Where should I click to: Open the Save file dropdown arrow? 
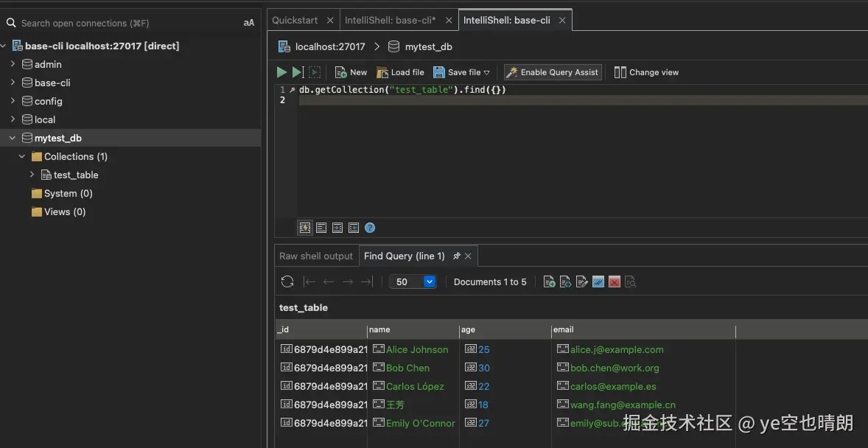(x=486, y=72)
